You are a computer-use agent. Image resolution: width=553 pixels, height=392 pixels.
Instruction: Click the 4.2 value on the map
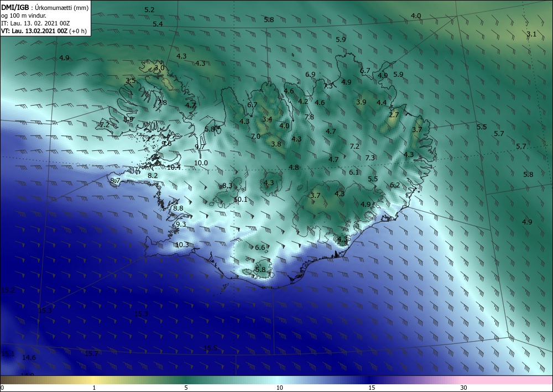click(x=303, y=102)
